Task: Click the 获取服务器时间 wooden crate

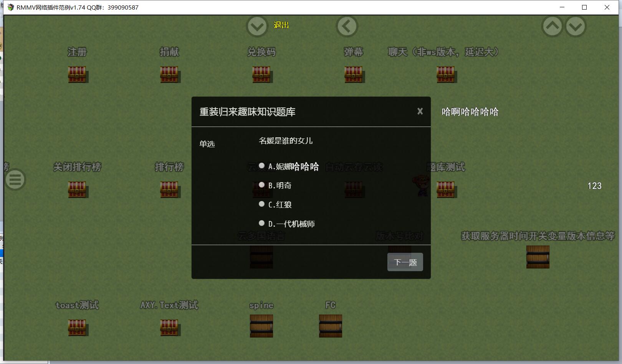Action: click(x=538, y=257)
